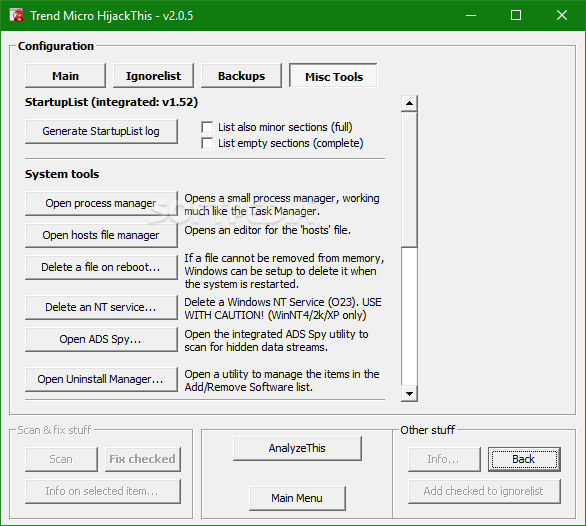Click the disabled Scan button
This screenshot has width=586, height=526.
point(61,459)
